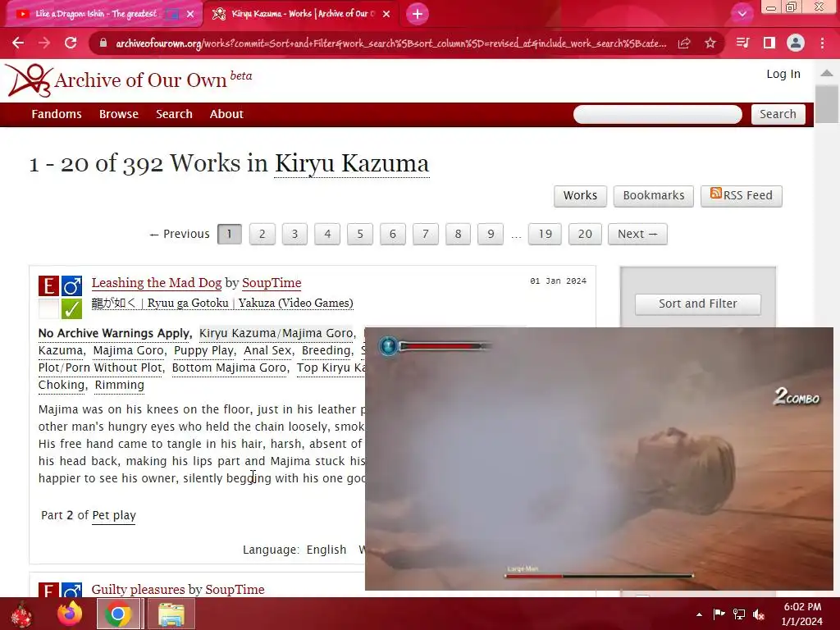Click the Ryuu ga Gotoku Yakuza fandom link
Viewport: 840px width, 630px height.
click(222, 304)
